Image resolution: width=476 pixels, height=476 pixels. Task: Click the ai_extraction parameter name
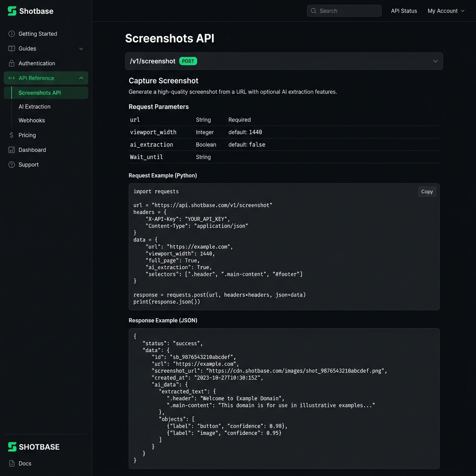[x=152, y=145]
